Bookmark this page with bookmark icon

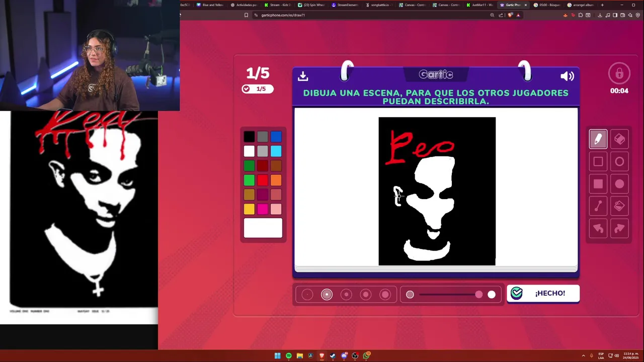tap(246, 15)
